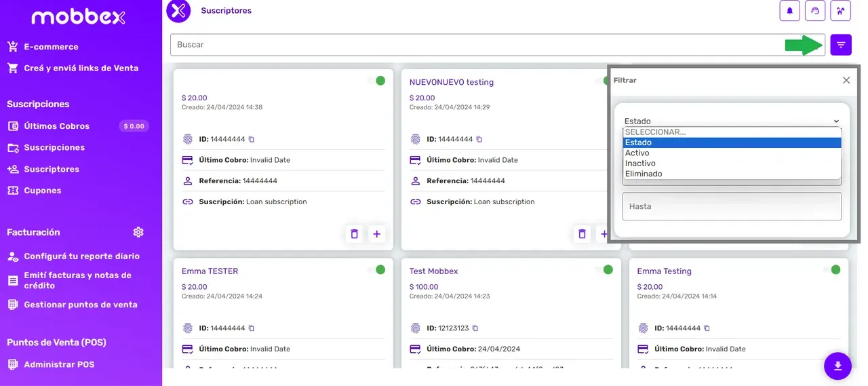Go to Cupones in the sidebar
This screenshot has width=868, height=386.
pyautogui.click(x=43, y=191)
